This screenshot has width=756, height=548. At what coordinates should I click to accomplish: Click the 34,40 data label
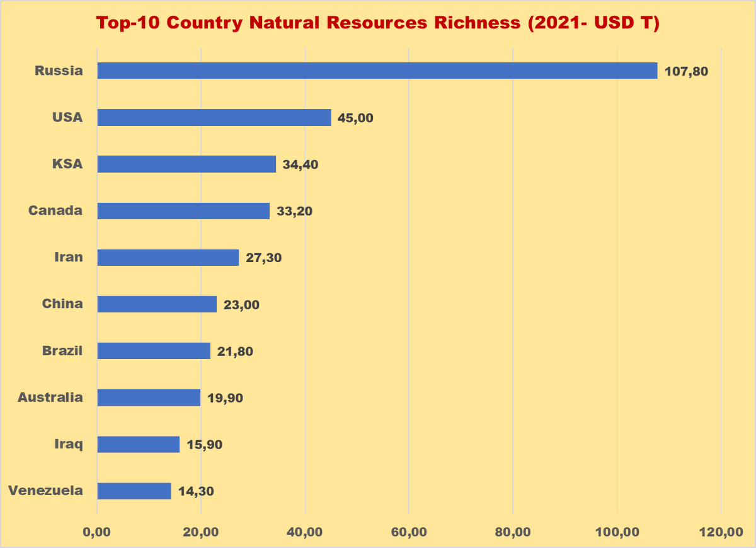click(x=301, y=164)
